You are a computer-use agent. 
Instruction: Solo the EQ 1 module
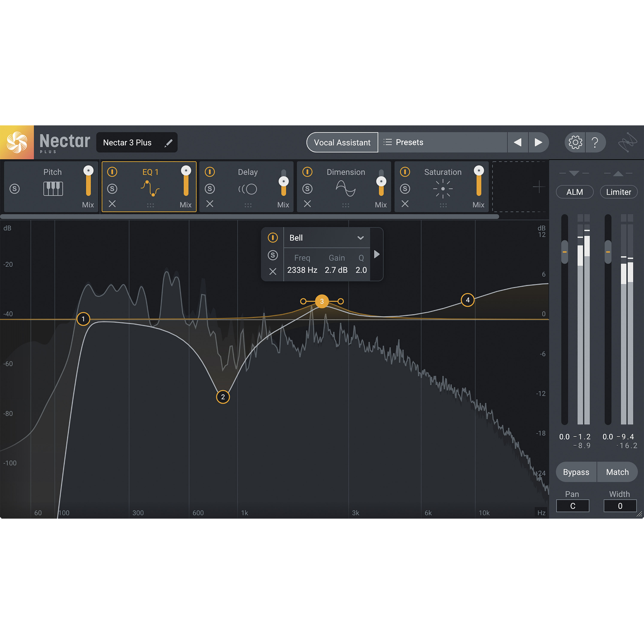coord(112,189)
